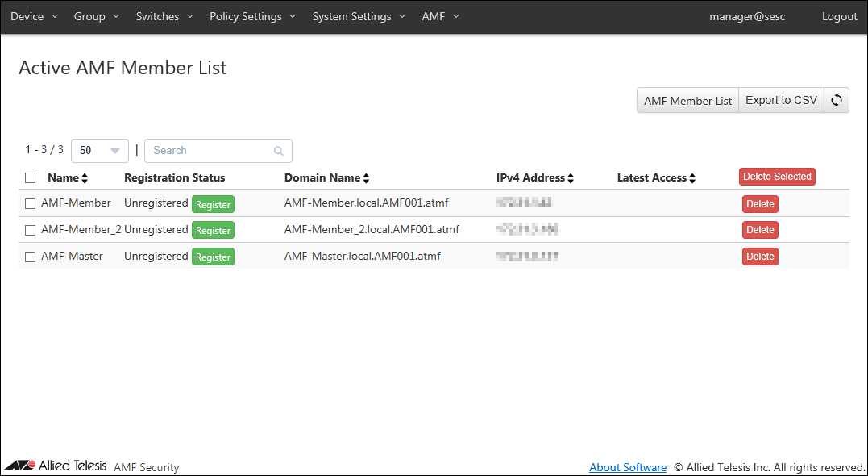Image resolution: width=868 pixels, height=476 pixels.
Task: Sort by Domain Name column arrows
Action: [366, 178]
